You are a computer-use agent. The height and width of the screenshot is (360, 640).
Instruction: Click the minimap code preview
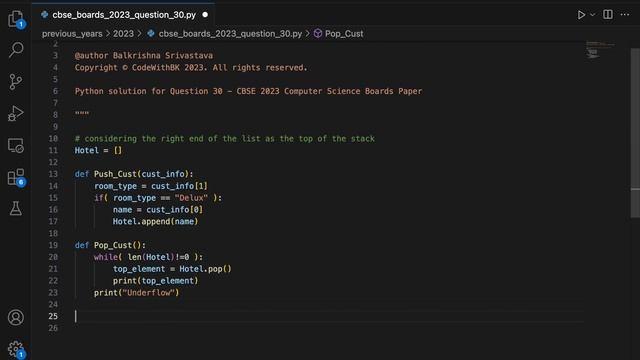pos(600,50)
